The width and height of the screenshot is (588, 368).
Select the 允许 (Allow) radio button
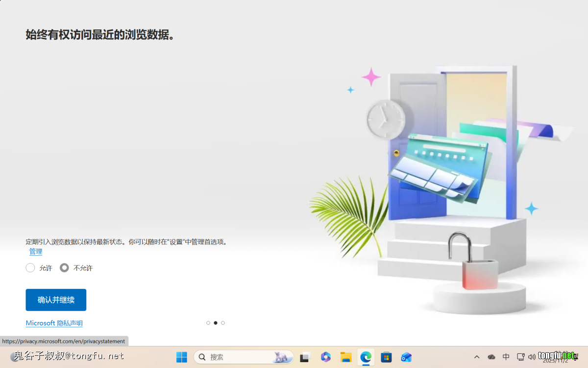tap(30, 268)
